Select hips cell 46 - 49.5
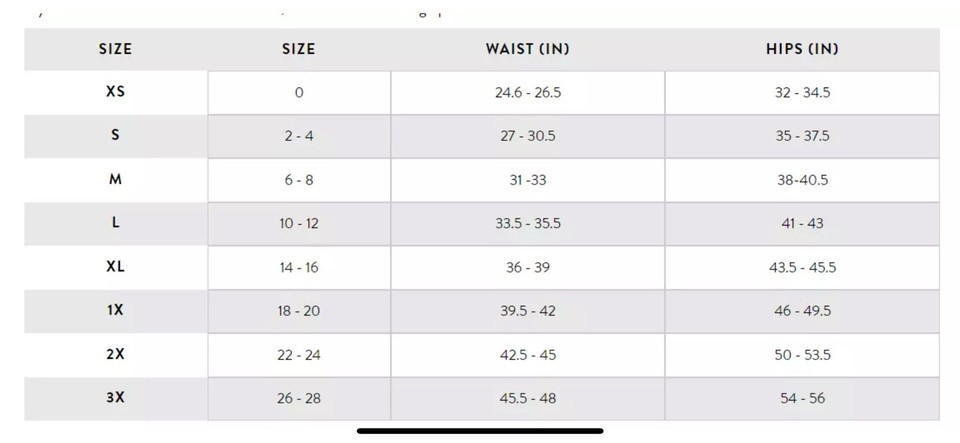Viewport: 960px width, 443px height. pos(802,311)
